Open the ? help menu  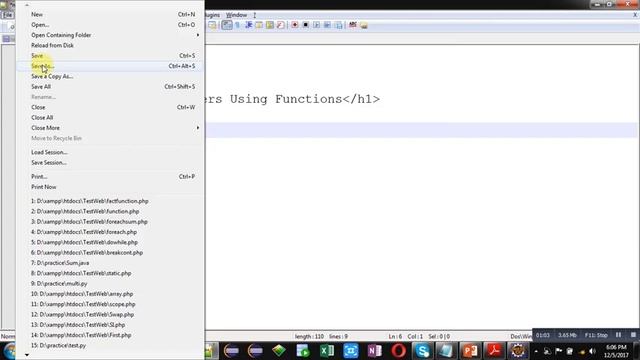pos(254,15)
